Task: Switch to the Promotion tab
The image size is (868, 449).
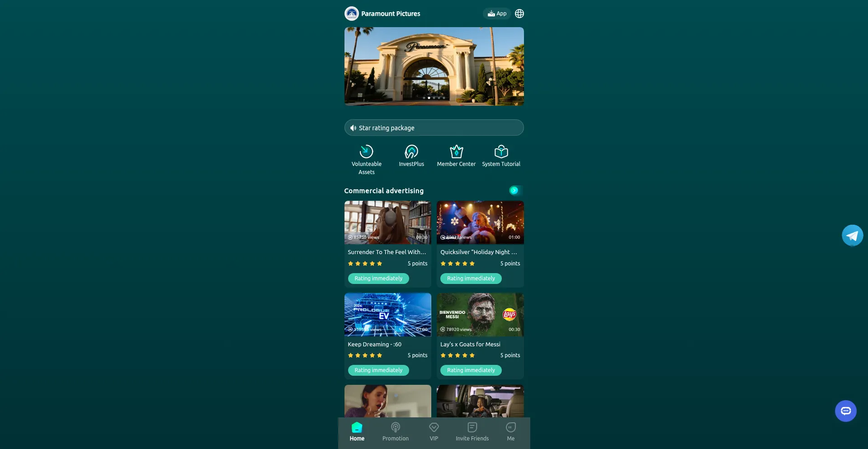Action: [x=395, y=431]
